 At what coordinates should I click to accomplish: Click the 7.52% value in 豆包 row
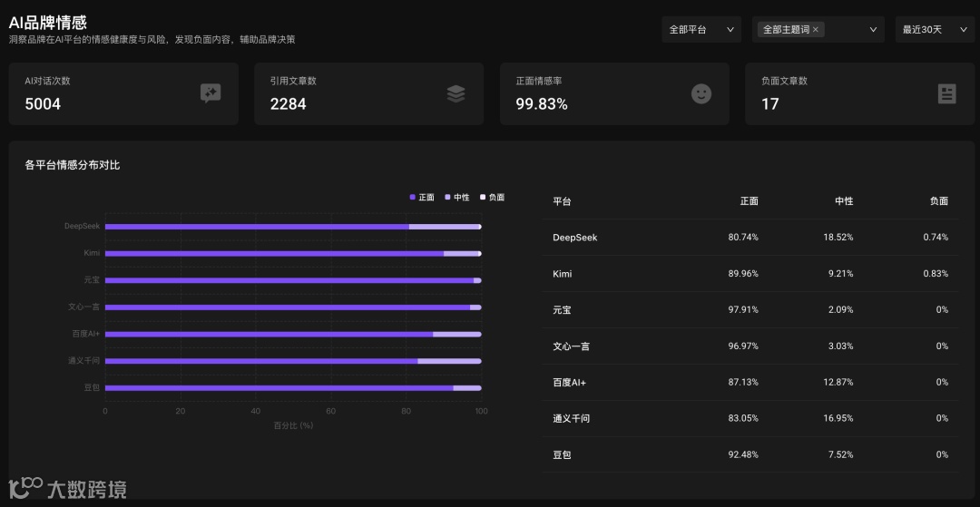(x=840, y=454)
